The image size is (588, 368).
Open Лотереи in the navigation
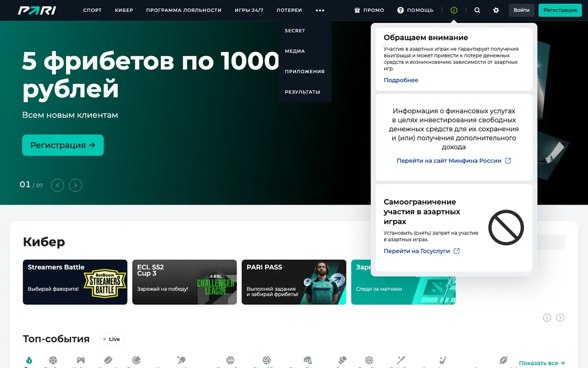pyautogui.click(x=289, y=10)
